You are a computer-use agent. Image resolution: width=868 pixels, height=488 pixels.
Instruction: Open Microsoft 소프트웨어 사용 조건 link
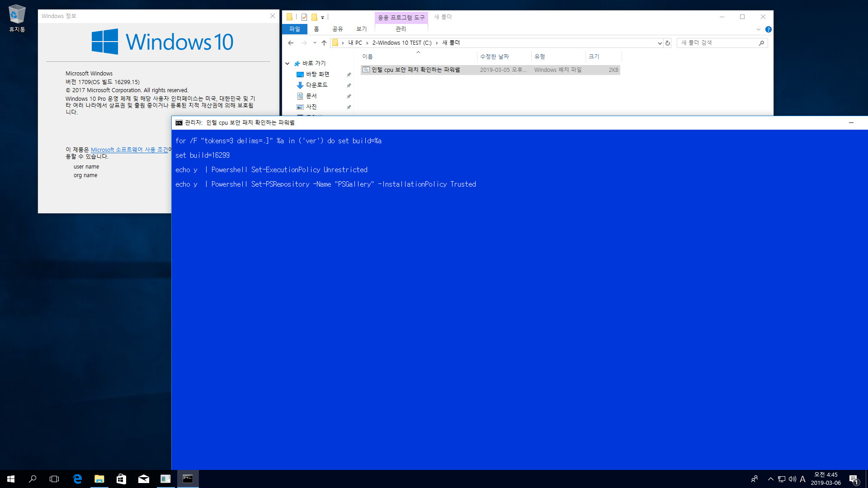129,150
